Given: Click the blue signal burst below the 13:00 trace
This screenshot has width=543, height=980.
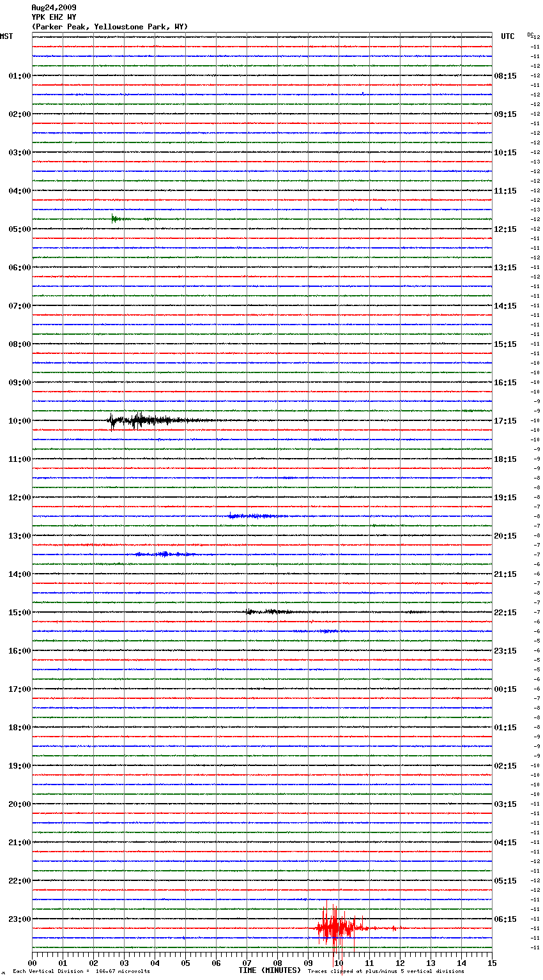Looking at the screenshot, I should tap(164, 554).
